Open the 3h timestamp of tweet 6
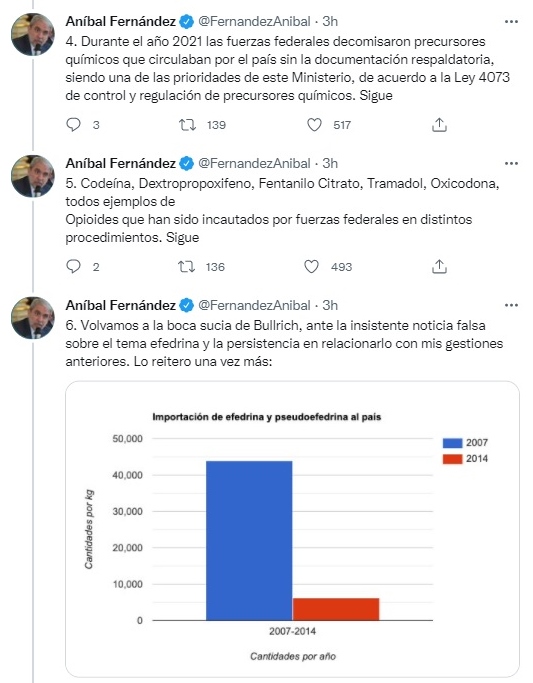This screenshot has height=683, width=533. (x=330, y=305)
